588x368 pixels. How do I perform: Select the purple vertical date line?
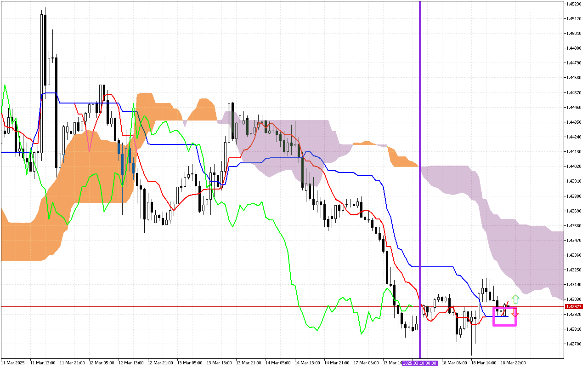point(420,179)
